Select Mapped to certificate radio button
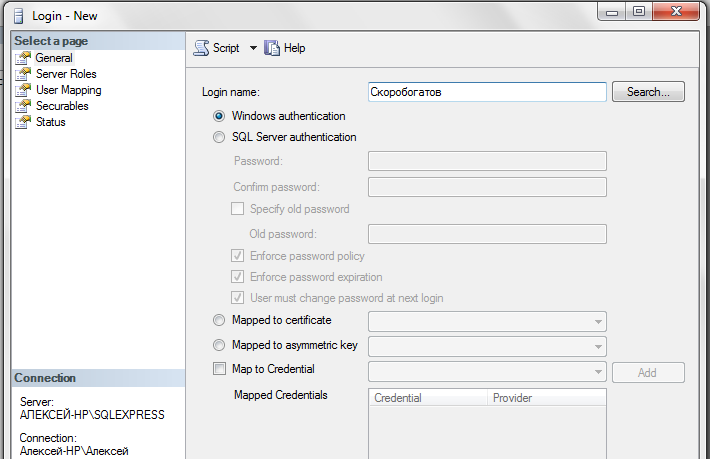The height and width of the screenshot is (459, 710). pos(219,320)
